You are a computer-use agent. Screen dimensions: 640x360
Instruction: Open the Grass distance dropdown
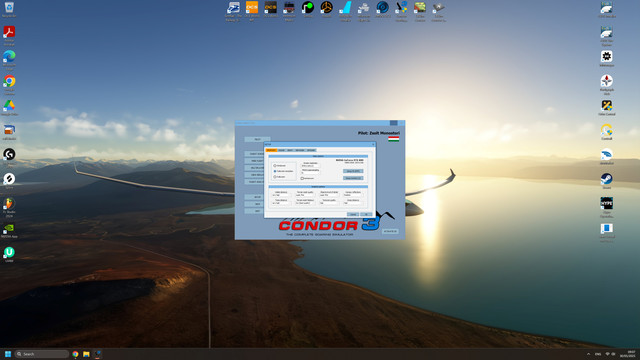point(353,203)
